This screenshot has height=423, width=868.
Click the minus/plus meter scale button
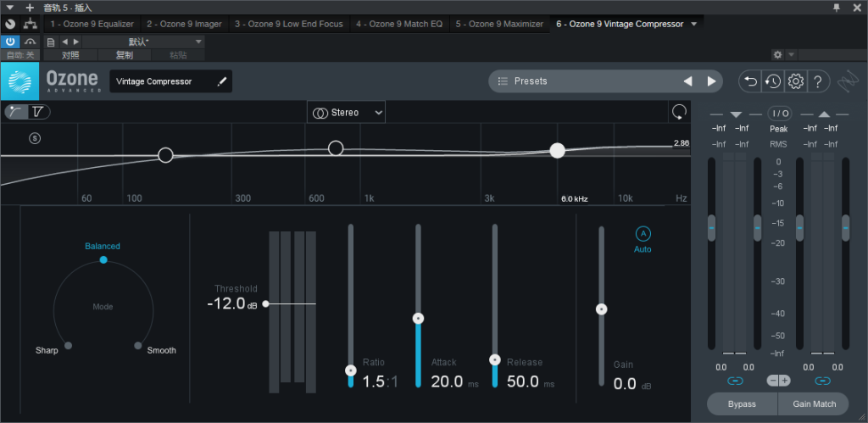point(779,381)
